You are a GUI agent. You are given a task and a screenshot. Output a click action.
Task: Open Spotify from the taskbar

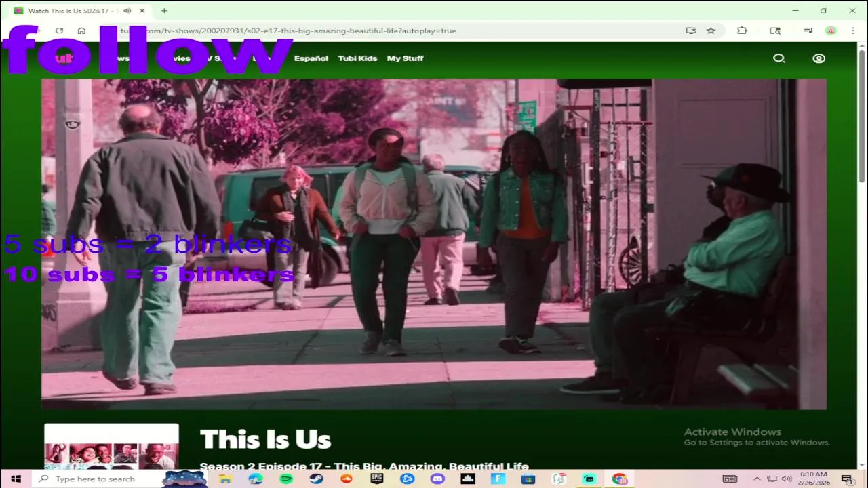coord(286,479)
